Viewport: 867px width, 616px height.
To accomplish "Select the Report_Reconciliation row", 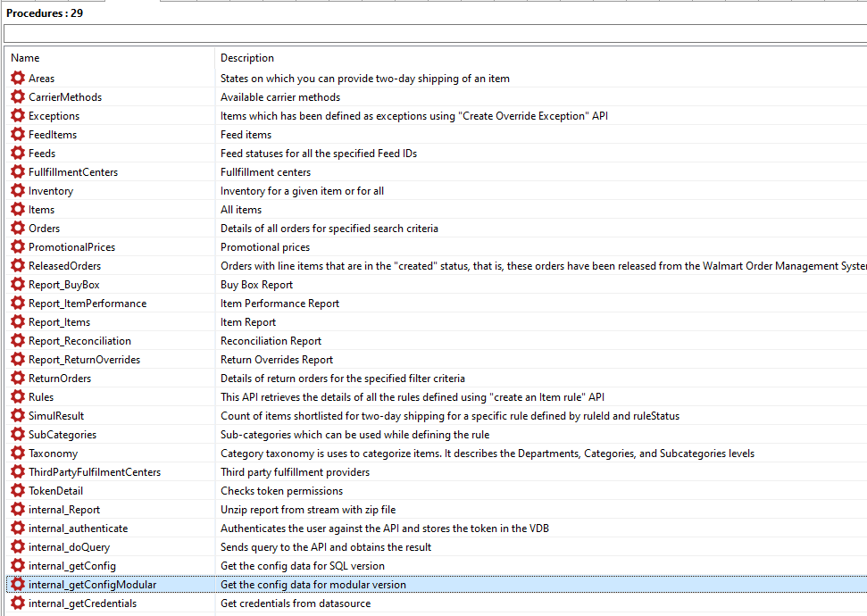I will coord(79,341).
